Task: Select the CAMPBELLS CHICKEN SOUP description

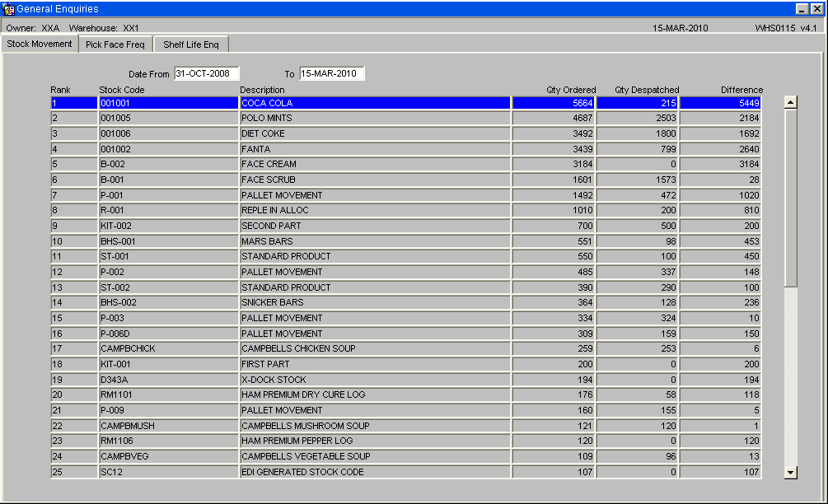Action: [x=375, y=349]
